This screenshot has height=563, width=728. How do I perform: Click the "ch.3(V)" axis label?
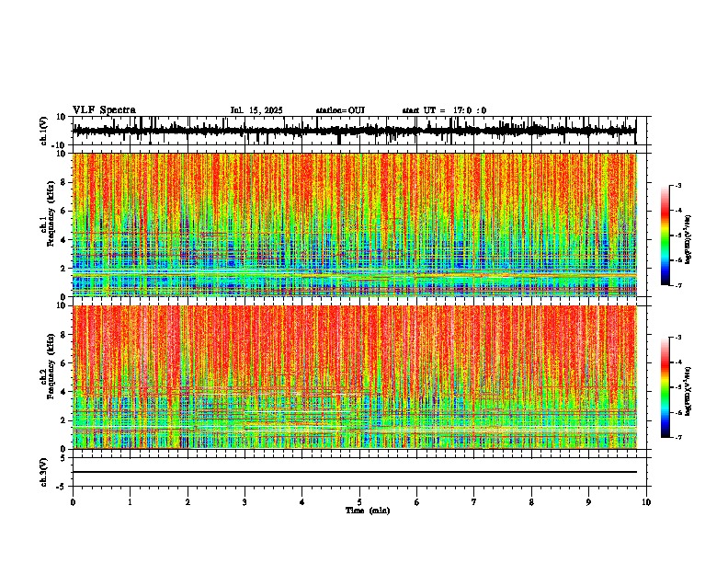[x=44, y=472]
